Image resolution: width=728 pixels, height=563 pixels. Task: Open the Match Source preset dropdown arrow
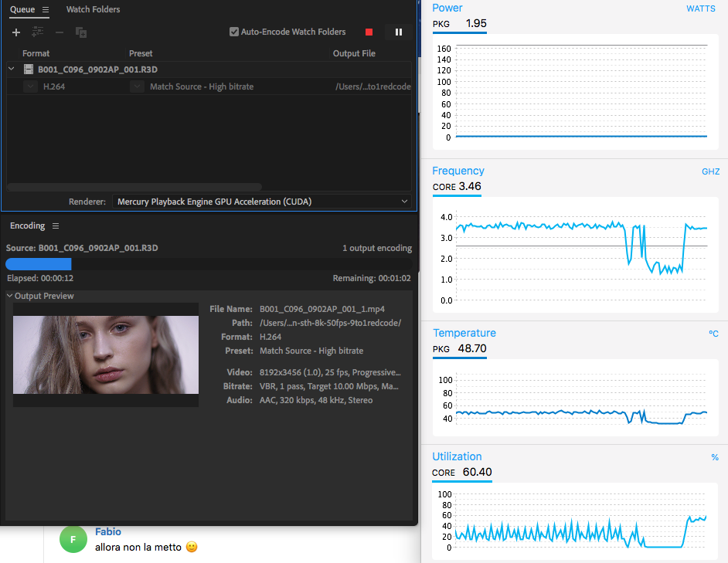(x=137, y=86)
